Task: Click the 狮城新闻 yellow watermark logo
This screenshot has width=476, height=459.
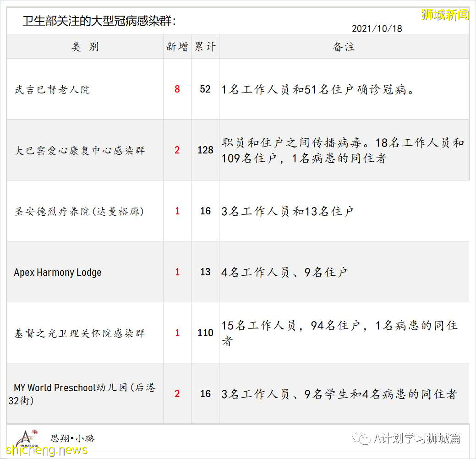Action: click(x=444, y=16)
